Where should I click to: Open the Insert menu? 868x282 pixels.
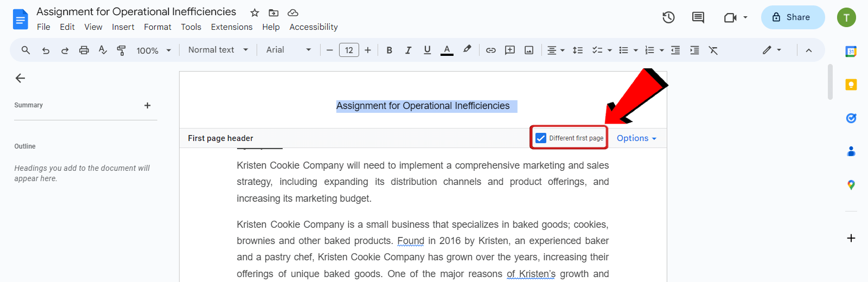click(123, 27)
